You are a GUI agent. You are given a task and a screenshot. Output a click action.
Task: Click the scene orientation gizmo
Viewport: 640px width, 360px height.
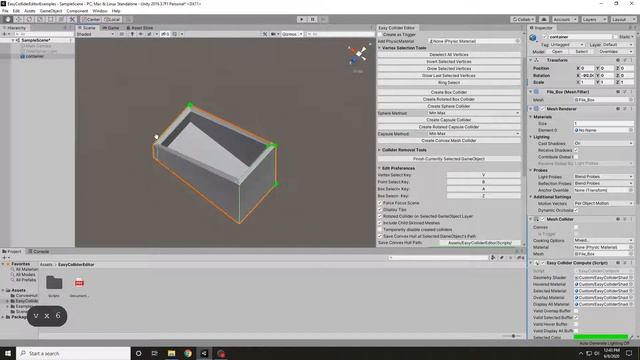358,54
